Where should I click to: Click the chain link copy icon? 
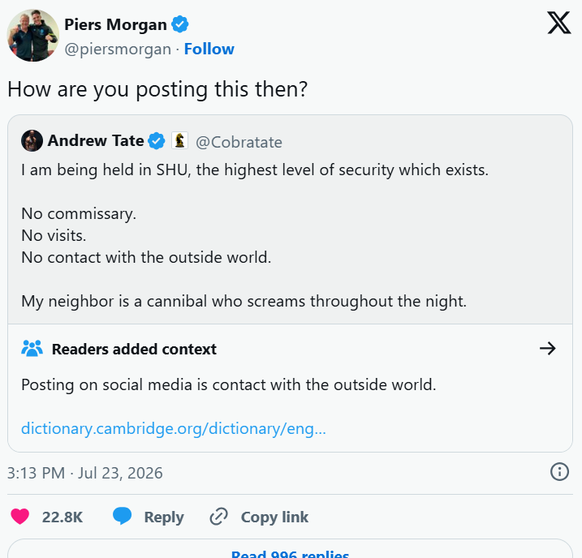point(219,516)
